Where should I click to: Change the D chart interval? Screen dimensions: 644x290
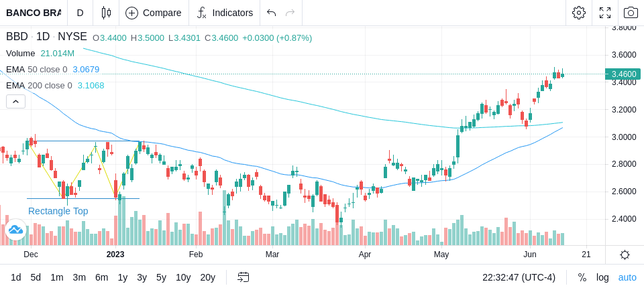[x=80, y=13]
